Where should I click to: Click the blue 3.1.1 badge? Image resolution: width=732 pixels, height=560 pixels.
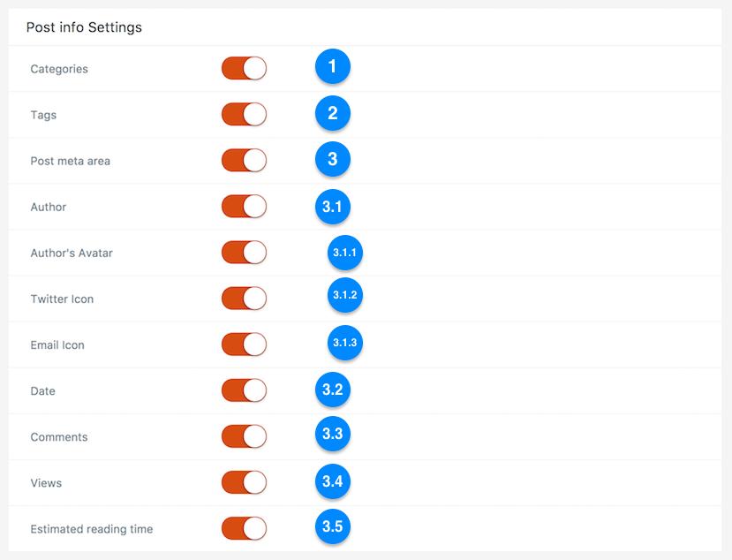point(345,253)
